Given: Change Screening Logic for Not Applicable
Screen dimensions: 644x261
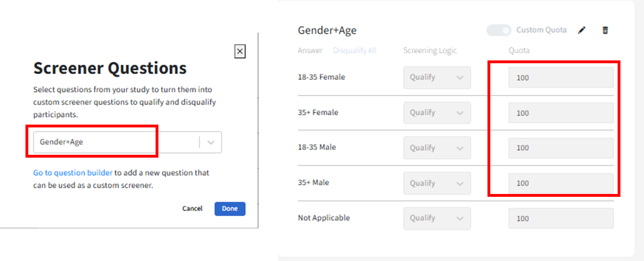Looking at the screenshot, I should pos(437,218).
